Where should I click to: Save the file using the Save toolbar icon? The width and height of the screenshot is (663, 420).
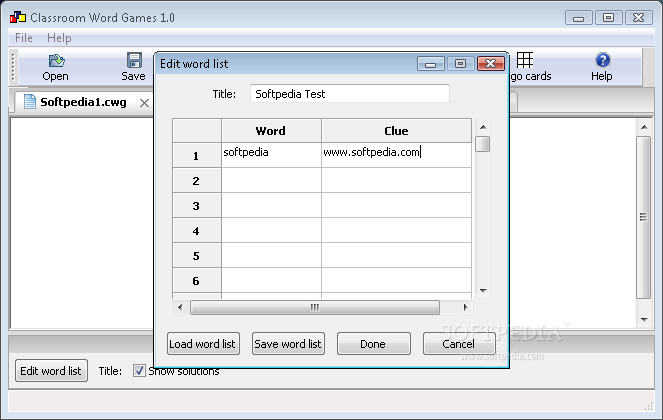(134, 60)
